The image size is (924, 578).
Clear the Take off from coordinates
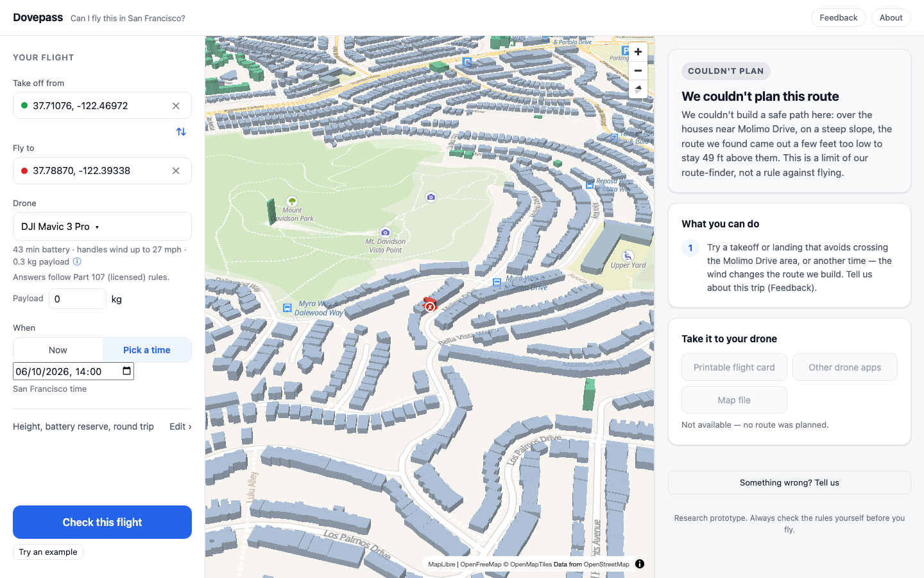(x=176, y=106)
